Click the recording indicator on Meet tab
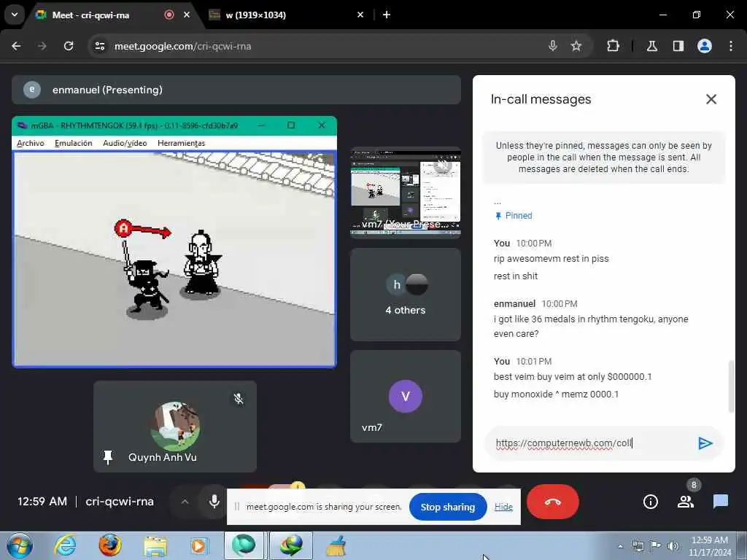Screen dimensions: 747x560 (x=169, y=15)
